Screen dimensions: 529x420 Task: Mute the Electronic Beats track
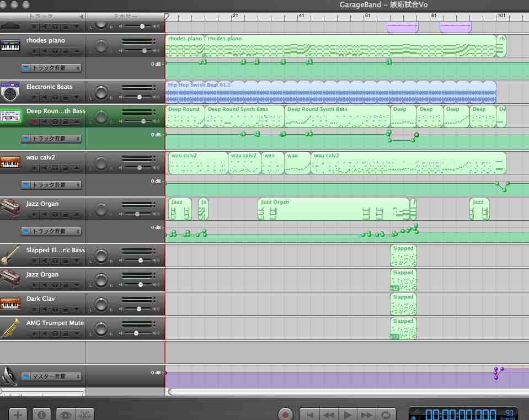45,98
